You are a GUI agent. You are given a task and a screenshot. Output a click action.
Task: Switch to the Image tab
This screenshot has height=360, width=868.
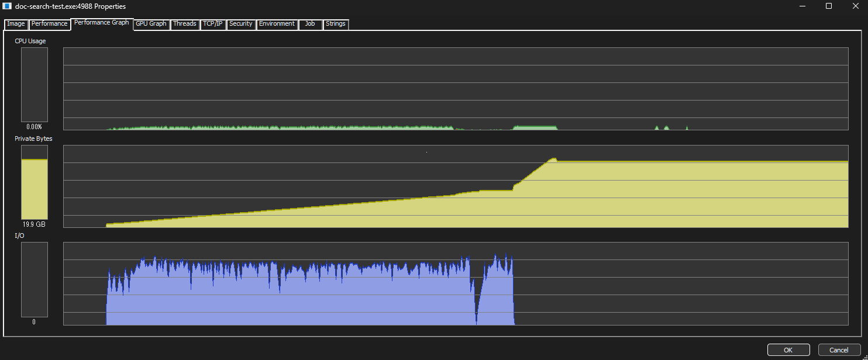[16, 24]
